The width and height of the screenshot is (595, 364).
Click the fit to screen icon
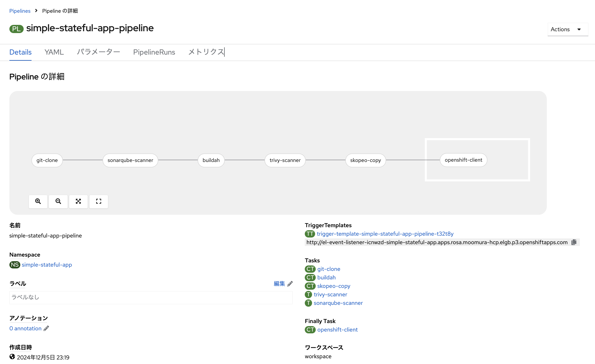coord(78,201)
